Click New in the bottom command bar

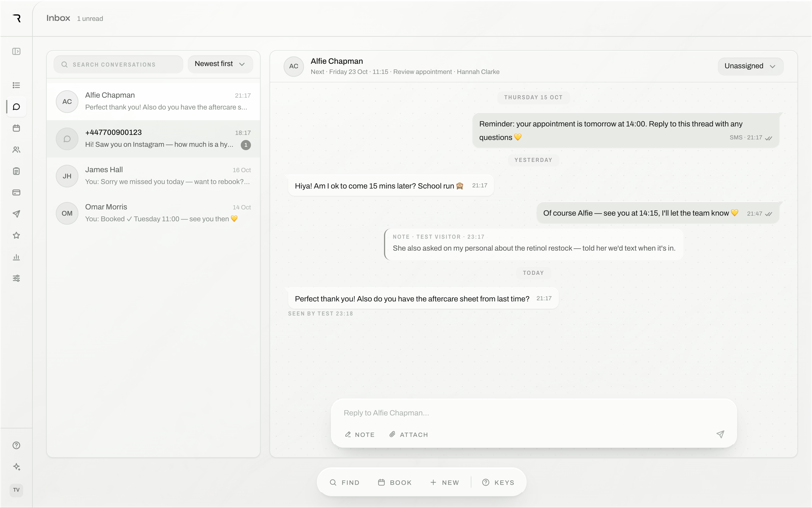tap(445, 483)
